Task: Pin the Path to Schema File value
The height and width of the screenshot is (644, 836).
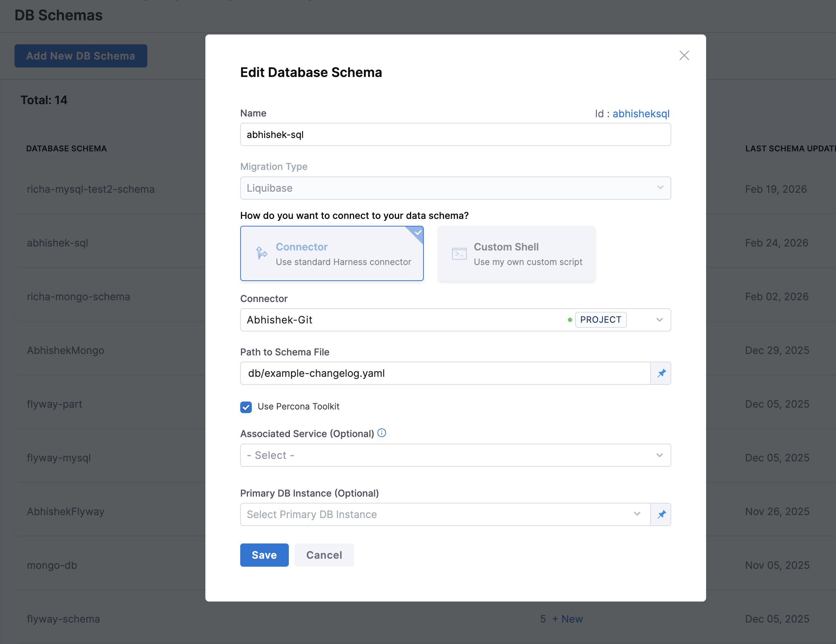Action: pyautogui.click(x=661, y=373)
